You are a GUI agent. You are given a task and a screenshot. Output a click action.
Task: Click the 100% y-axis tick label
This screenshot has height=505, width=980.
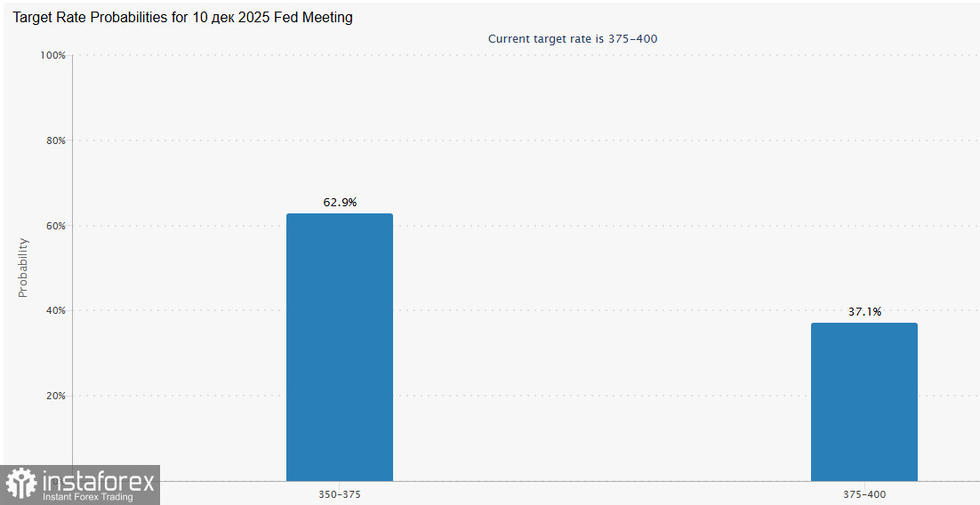coord(53,55)
